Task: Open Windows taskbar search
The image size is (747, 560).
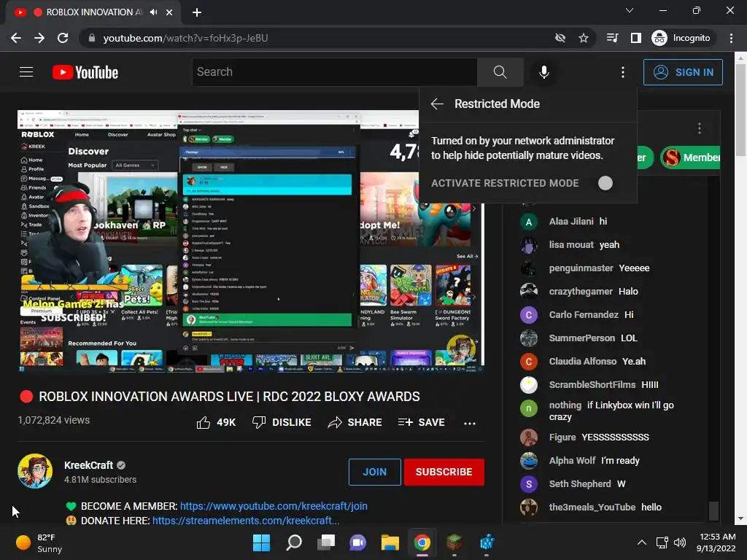Action: pos(293,542)
